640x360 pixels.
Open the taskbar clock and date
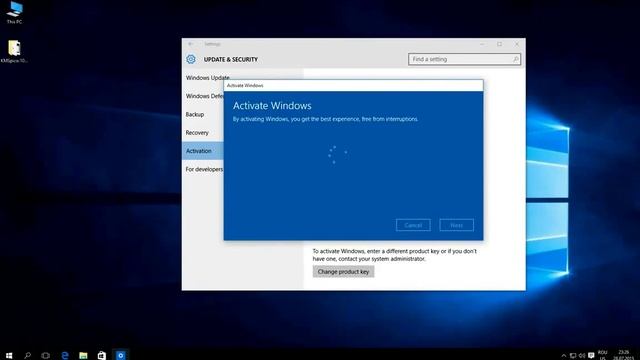coord(623,355)
